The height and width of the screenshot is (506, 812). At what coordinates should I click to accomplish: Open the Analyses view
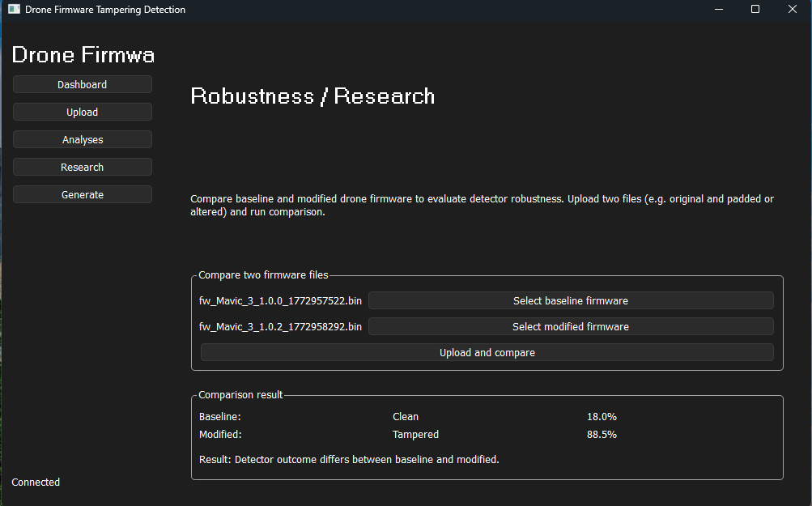point(82,139)
